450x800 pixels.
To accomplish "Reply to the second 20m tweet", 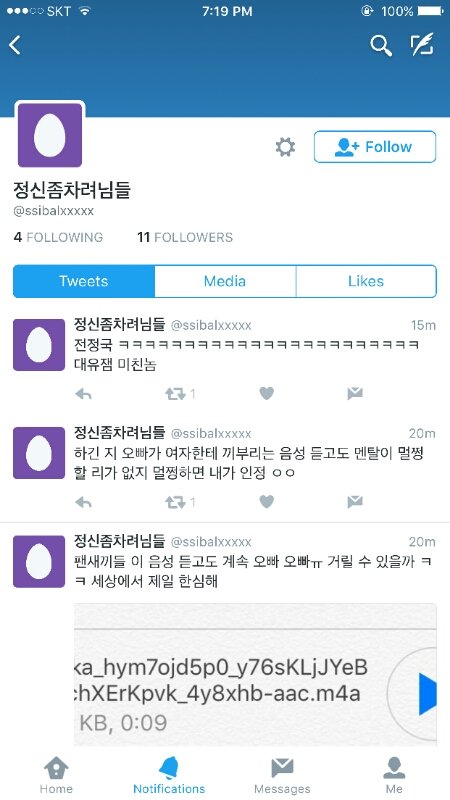I will pos(83,502).
